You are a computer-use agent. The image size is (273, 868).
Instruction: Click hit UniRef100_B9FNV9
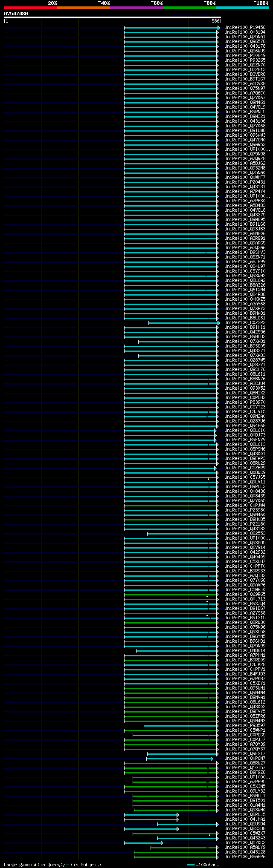(x=245, y=440)
